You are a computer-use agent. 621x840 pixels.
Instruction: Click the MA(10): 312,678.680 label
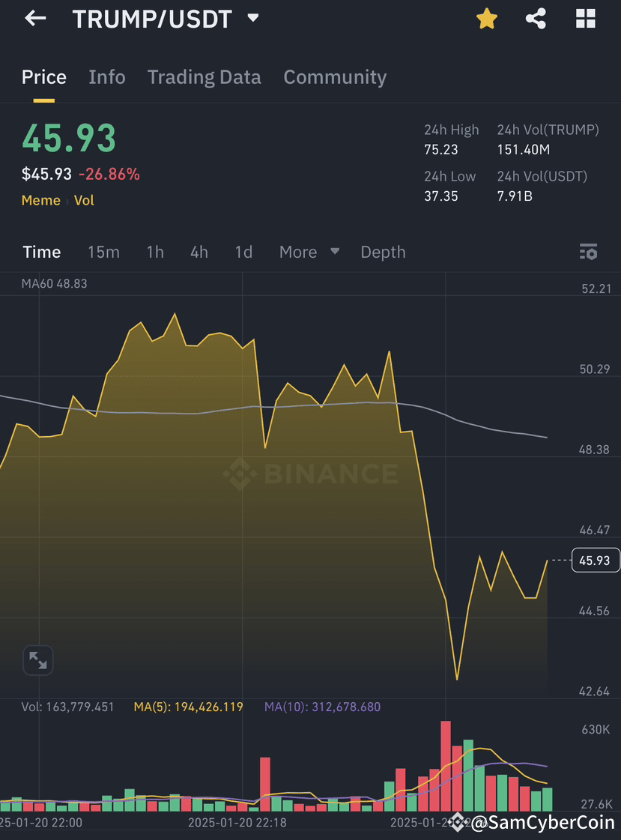click(322, 707)
